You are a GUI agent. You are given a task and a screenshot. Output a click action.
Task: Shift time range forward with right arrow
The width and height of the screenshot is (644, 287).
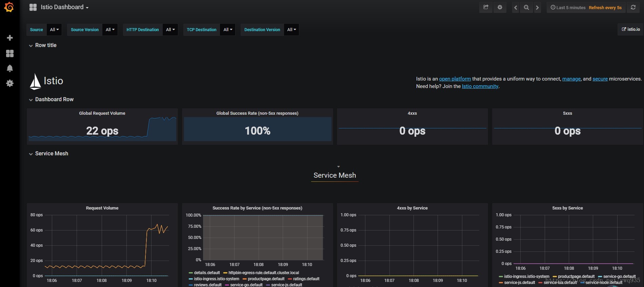click(x=537, y=7)
